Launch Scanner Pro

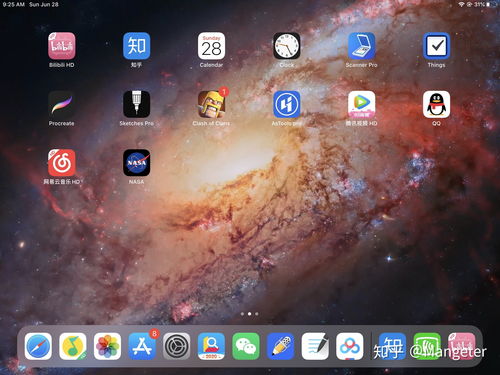(x=362, y=46)
